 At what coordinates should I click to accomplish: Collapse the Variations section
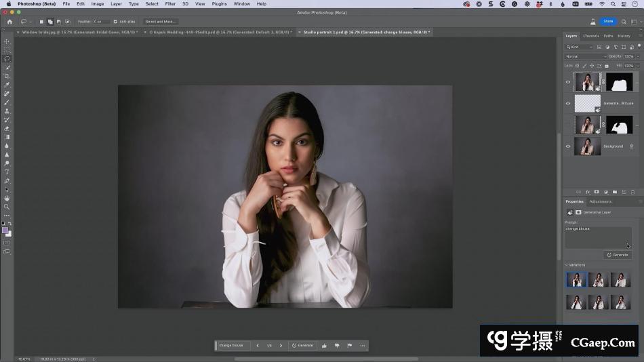pyautogui.click(x=567, y=265)
